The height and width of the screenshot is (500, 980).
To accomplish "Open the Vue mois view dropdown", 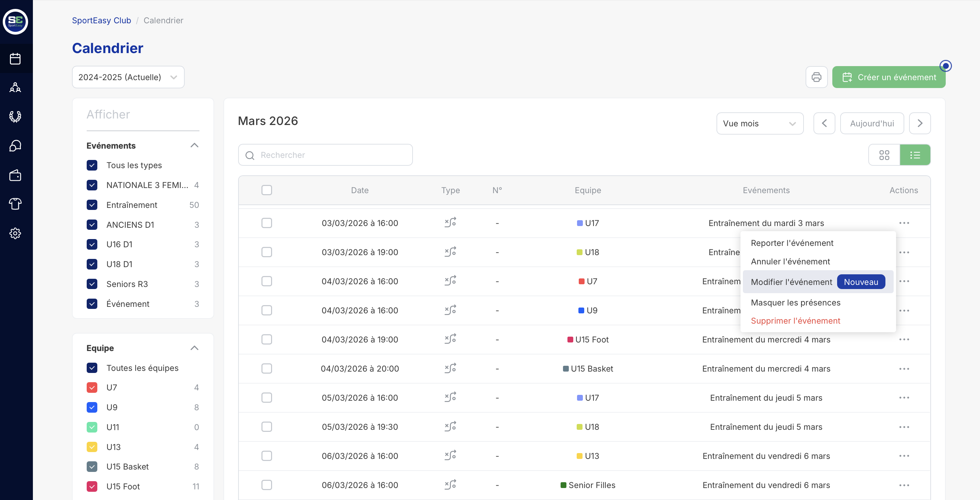I will (759, 124).
